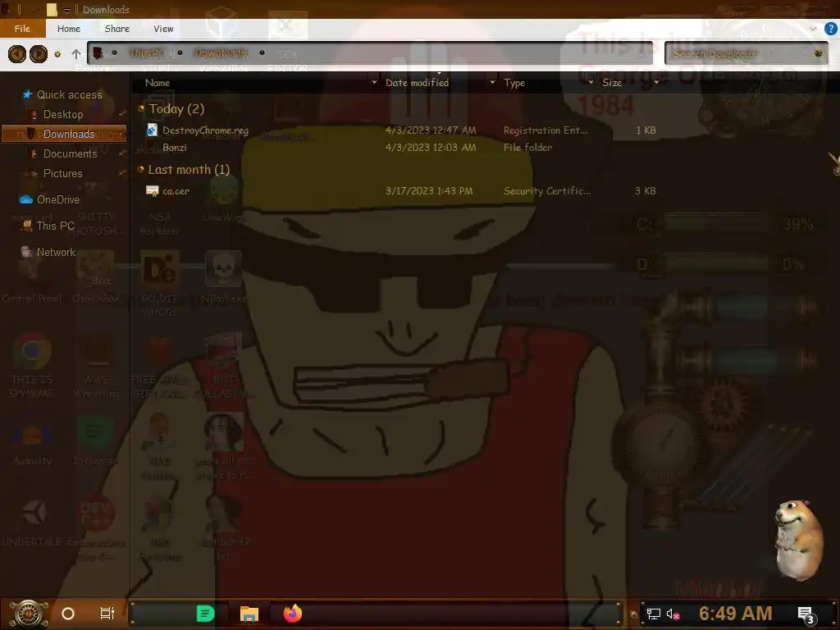Open the recent locations dropdown beside Forward
The height and width of the screenshot is (630, 840).
[57, 54]
